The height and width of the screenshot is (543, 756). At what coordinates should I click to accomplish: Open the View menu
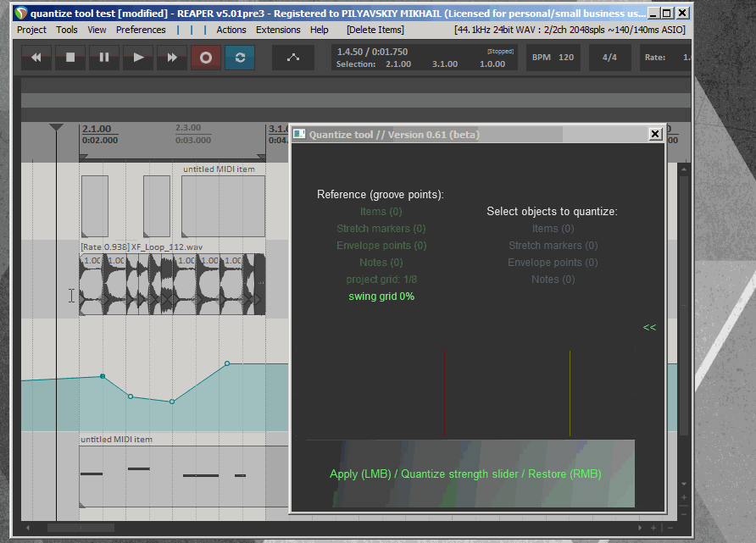(x=97, y=30)
